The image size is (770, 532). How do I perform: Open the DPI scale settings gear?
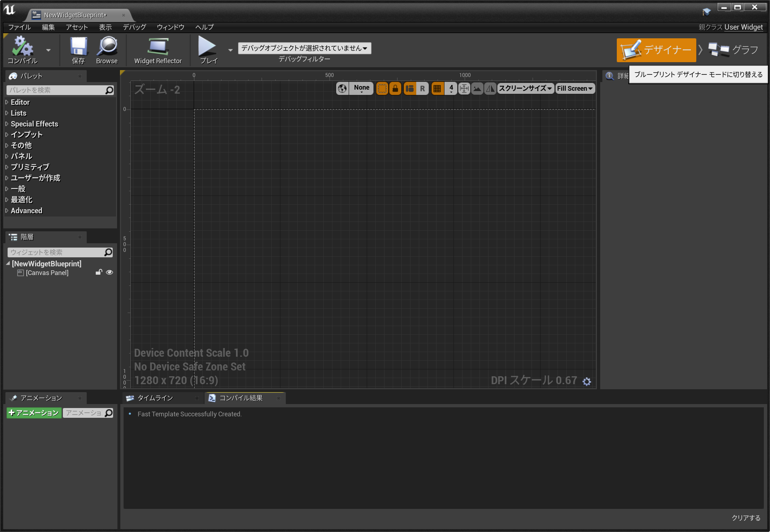(587, 381)
